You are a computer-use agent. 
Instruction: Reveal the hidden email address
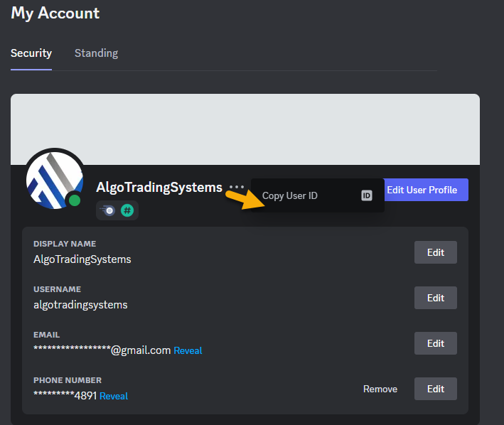coord(188,350)
